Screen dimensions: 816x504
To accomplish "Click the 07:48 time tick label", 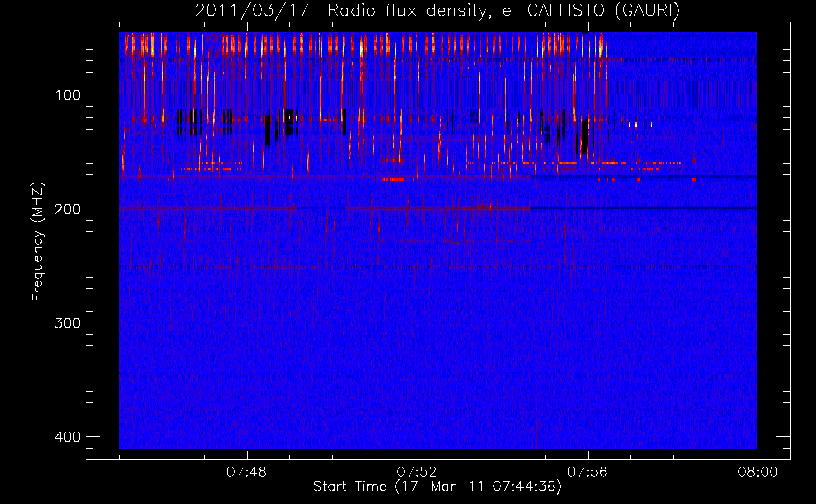I will (x=247, y=472).
